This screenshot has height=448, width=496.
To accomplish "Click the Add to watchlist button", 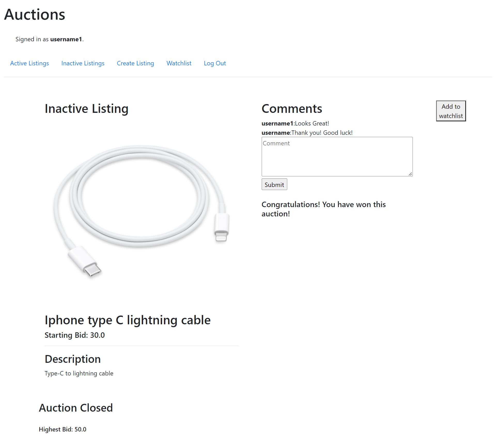I will tap(451, 111).
